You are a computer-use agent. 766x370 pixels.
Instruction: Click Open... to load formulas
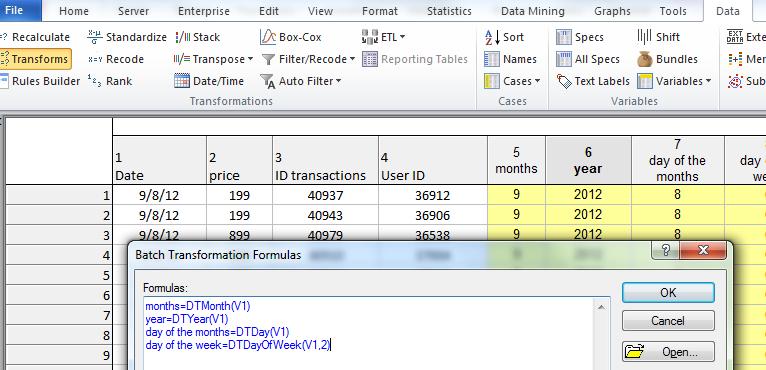coord(668,351)
